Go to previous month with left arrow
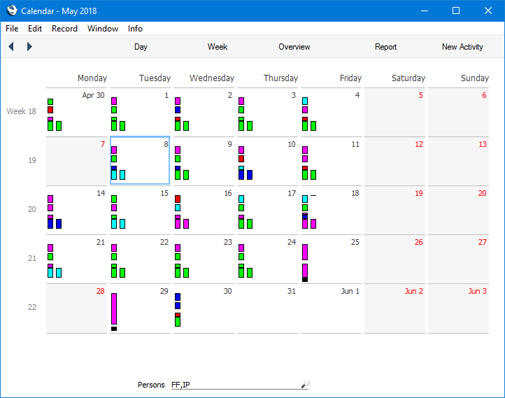This screenshot has height=398, width=505. [11, 46]
